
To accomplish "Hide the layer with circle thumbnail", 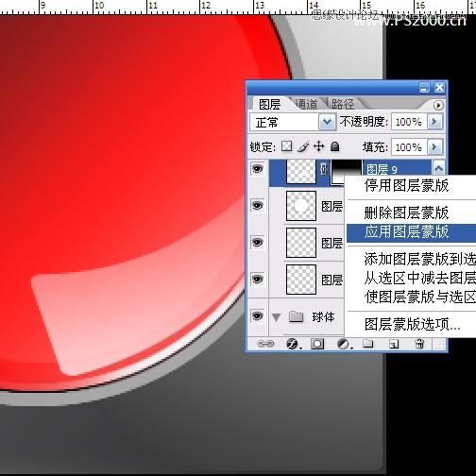I will (258, 206).
